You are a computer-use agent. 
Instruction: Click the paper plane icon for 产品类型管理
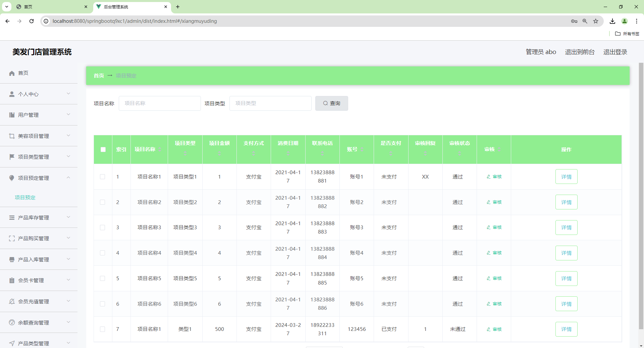tap(12, 343)
